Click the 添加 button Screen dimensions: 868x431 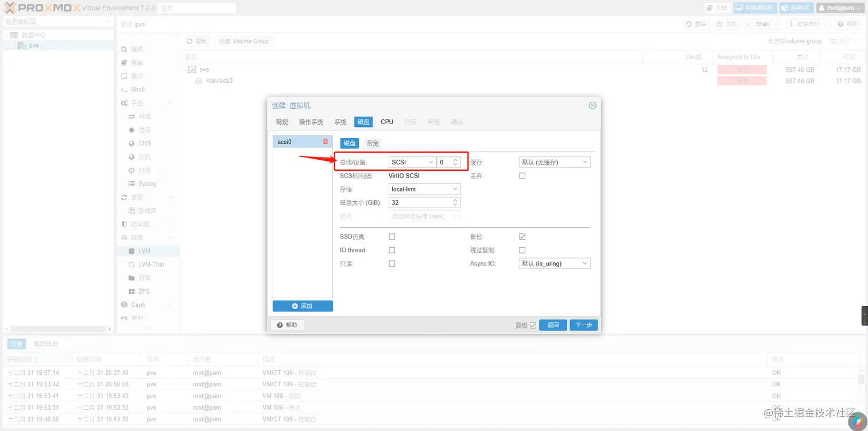(x=303, y=306)
